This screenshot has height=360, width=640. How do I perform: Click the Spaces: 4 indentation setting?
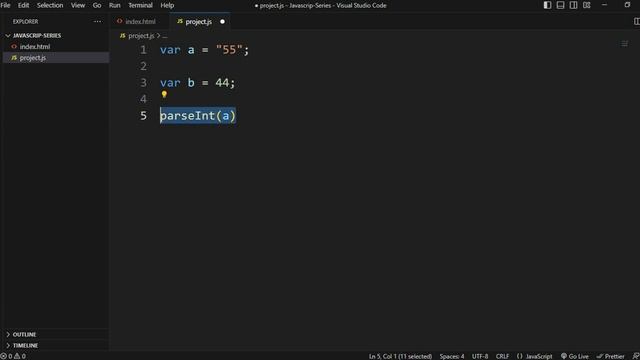452,356
